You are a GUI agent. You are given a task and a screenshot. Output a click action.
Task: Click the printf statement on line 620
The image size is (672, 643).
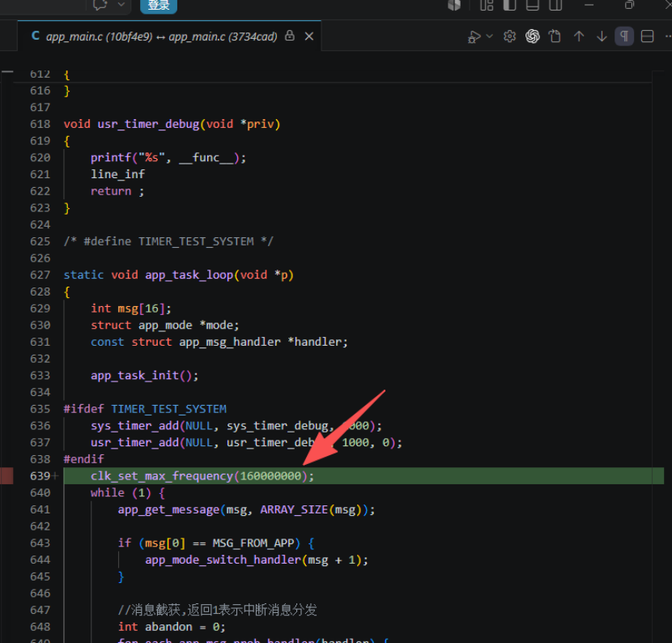(168, 158)
